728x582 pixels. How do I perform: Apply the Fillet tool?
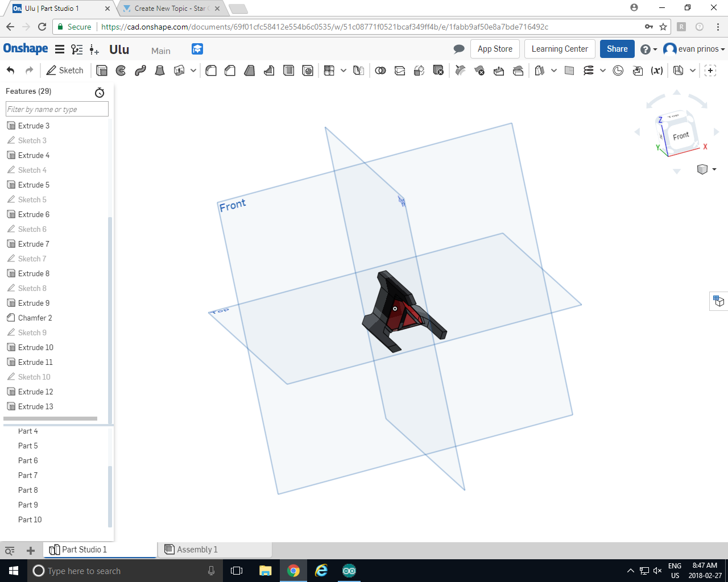point(211,70)
